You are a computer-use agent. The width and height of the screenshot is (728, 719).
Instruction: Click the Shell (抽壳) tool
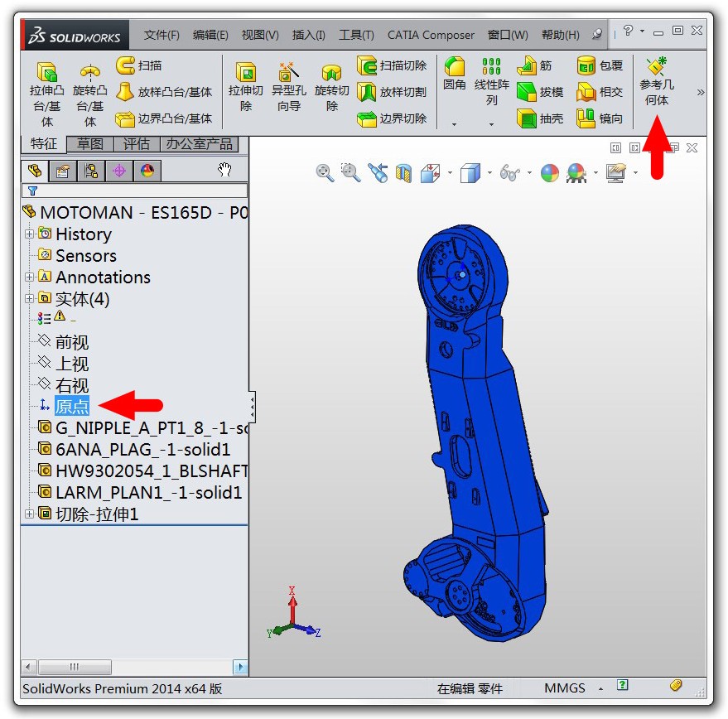539,119
